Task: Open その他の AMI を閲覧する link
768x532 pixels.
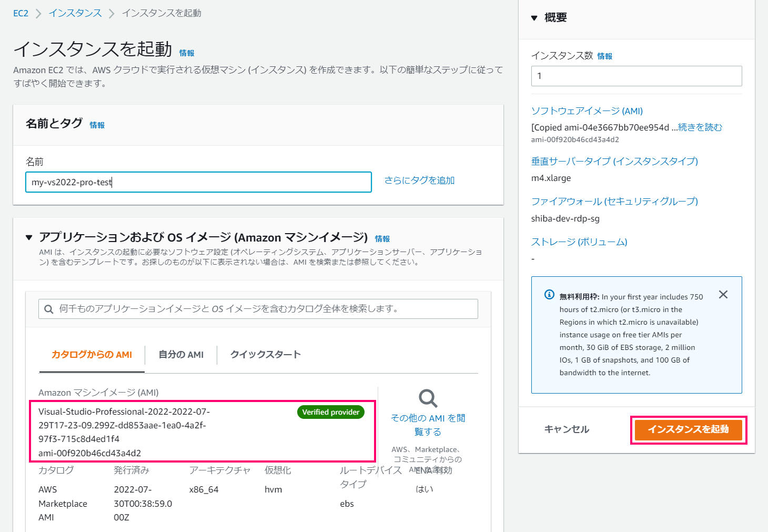Action: click(x=428, y=425)
